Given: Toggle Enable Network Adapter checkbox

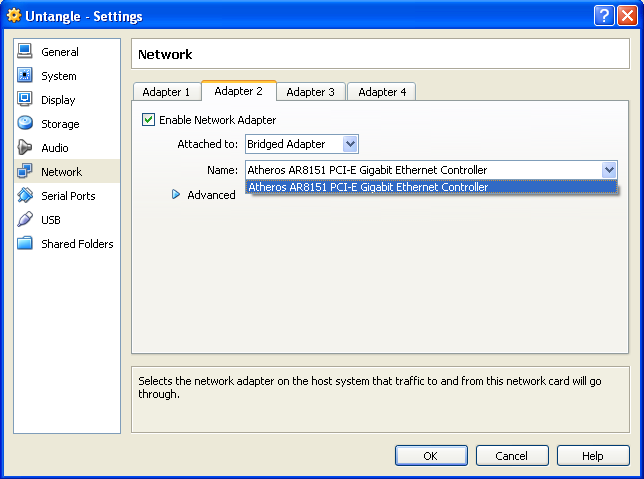Looking at the screenshot, I should [x=148, y=120].
